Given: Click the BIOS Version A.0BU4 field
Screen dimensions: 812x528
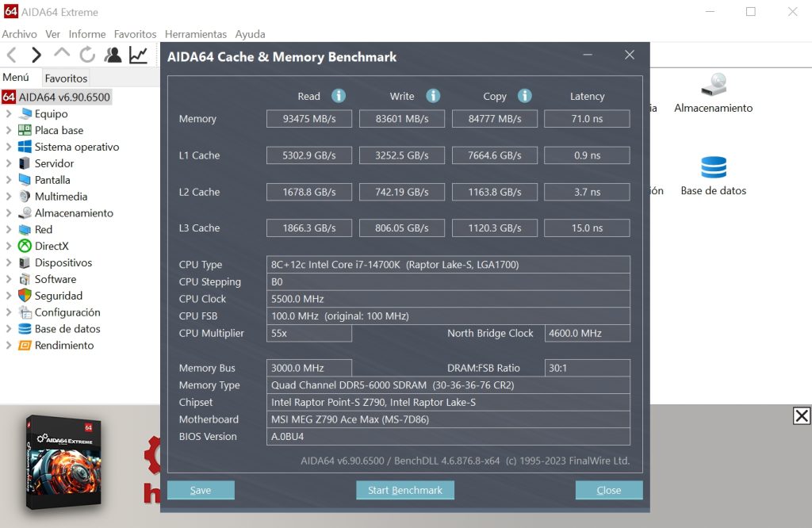Looking at the screenshot, I should pos(449,436).
